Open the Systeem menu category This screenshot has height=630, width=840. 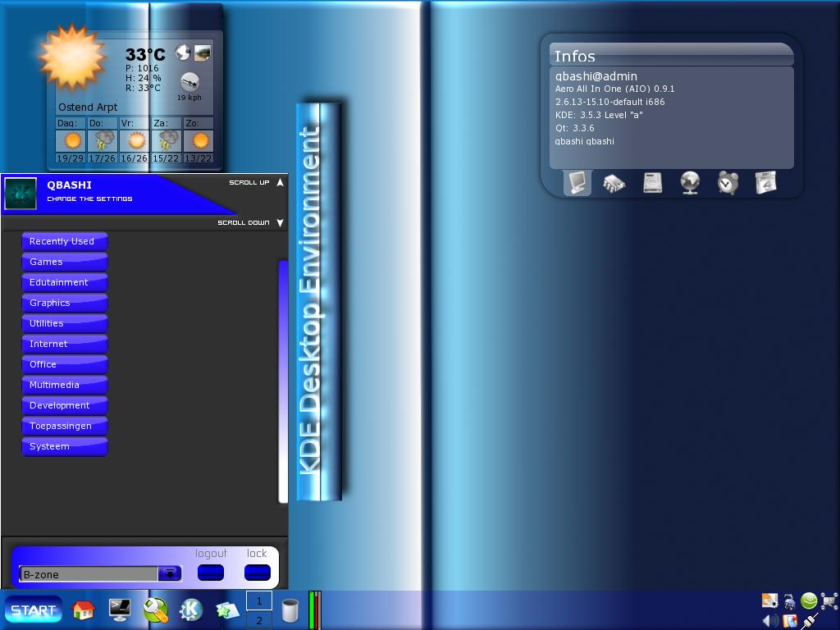pyautogui.click(x=65, y=446)
